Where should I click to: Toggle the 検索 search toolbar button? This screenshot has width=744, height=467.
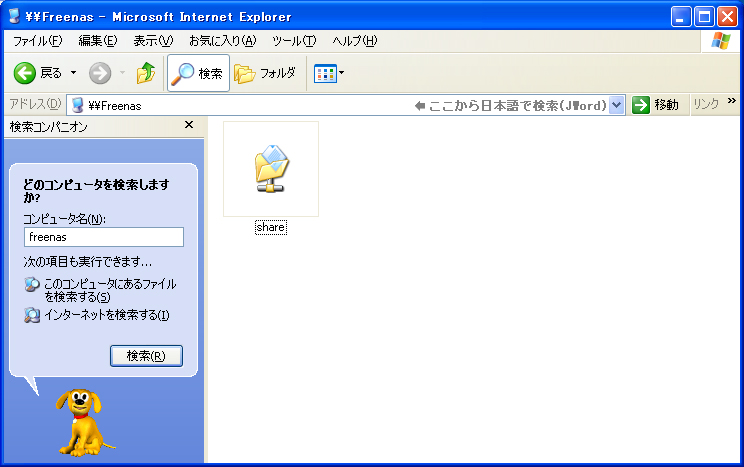tap(198, 73)
